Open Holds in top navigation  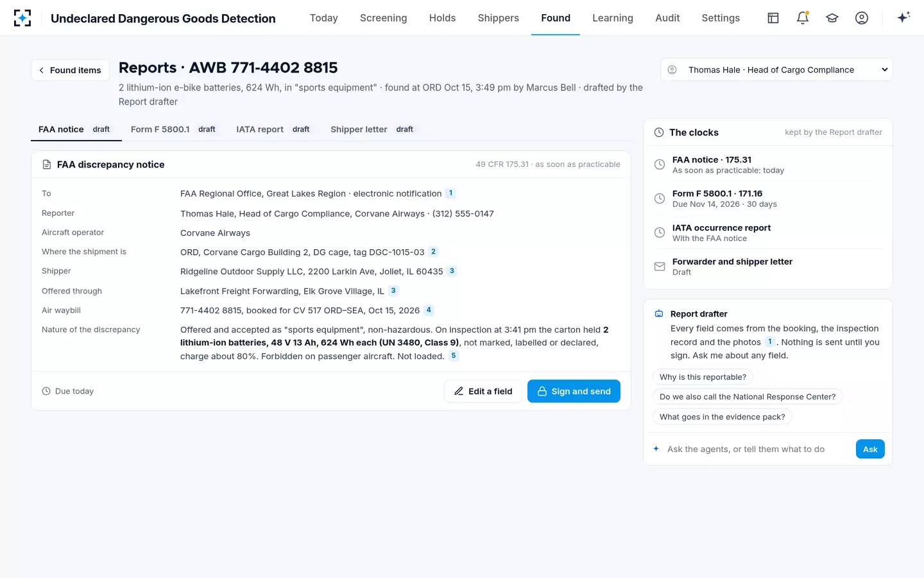[443, 18]
